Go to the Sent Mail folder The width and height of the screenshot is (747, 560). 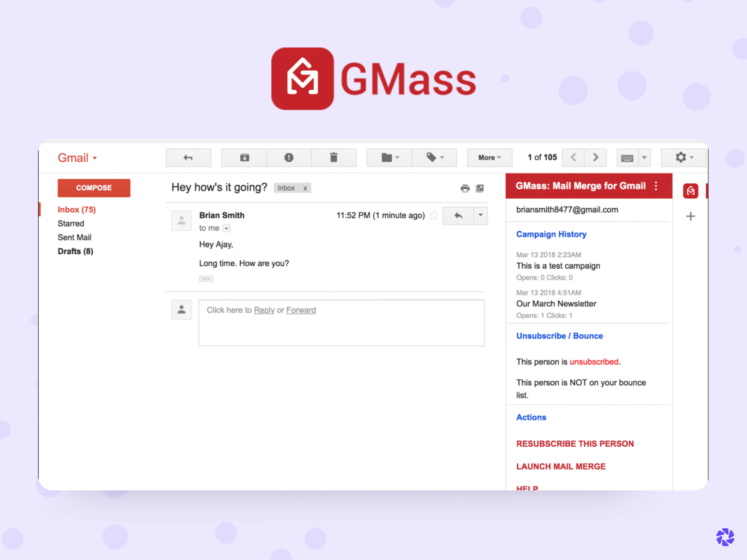[75, 237]
